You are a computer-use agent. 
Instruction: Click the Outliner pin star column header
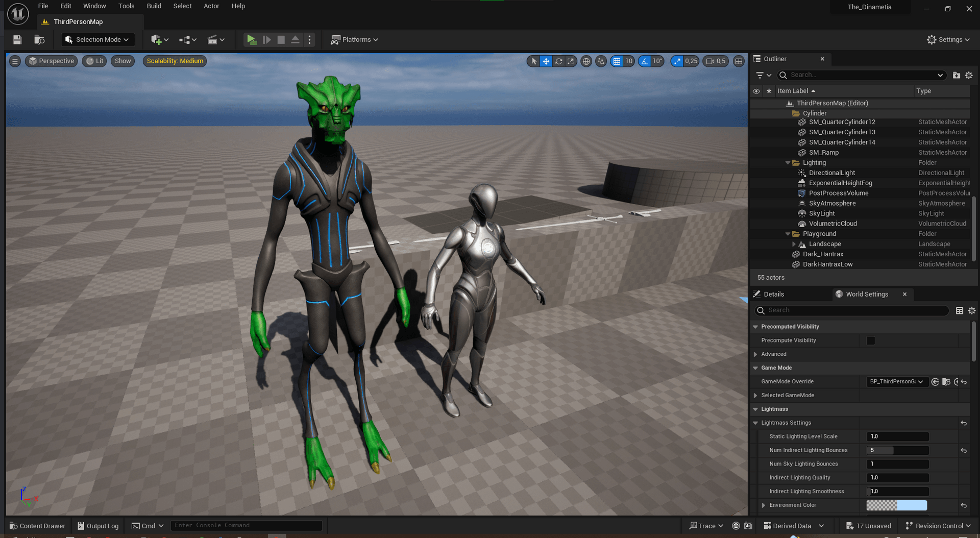[x=769, y=91]
